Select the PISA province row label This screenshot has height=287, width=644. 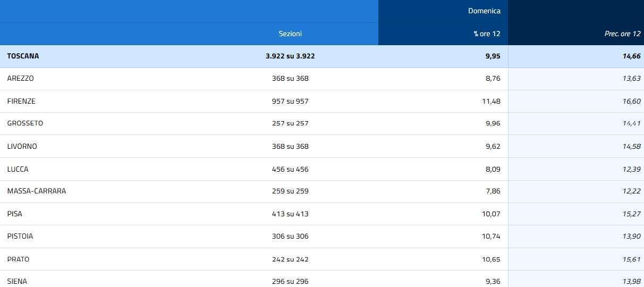click(15, 214)
